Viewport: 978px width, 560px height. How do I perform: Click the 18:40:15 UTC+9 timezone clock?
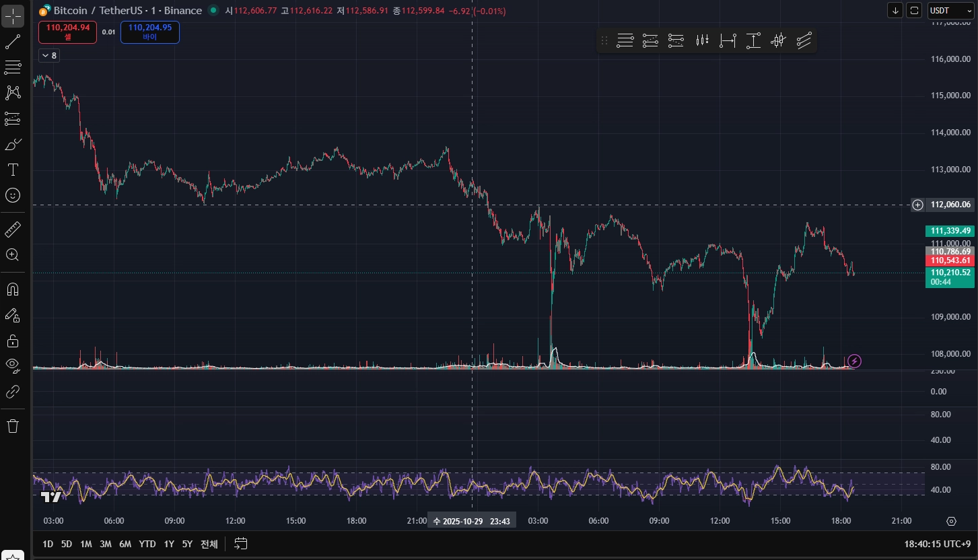pyautogui.click(x=938, y=544)
